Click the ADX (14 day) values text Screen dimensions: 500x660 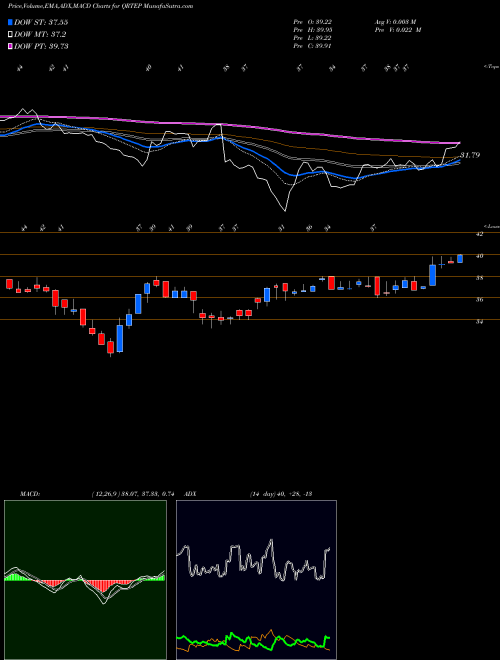coord(281,494)
